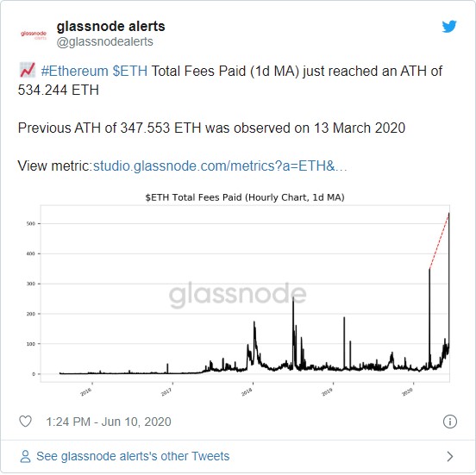This screenshot has width=476, height=475.
Task: Click the chart title ETH Total Fees Paid
Action: (x=245, y=197)
